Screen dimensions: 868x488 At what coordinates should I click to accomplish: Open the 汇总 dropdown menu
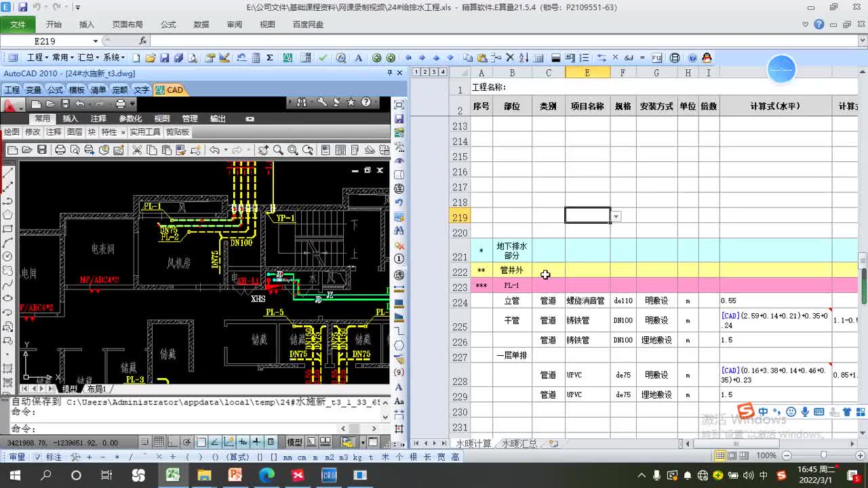click(x=88, y=58)
